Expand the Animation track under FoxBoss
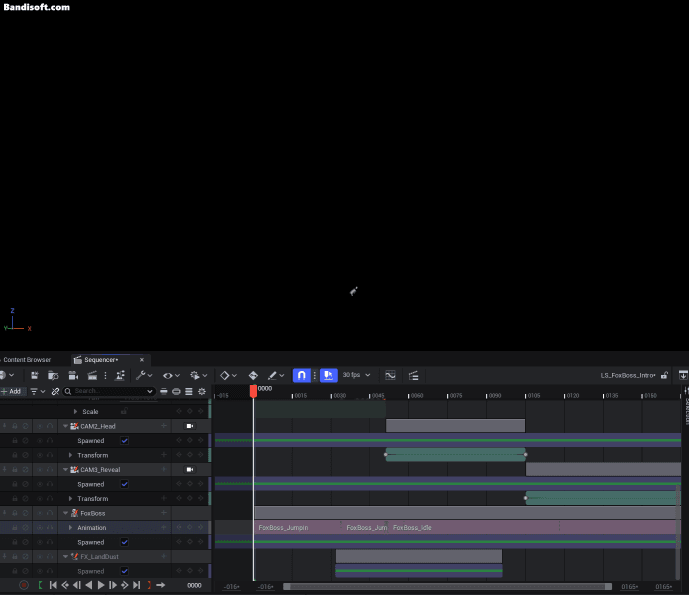 coord(70,528)
